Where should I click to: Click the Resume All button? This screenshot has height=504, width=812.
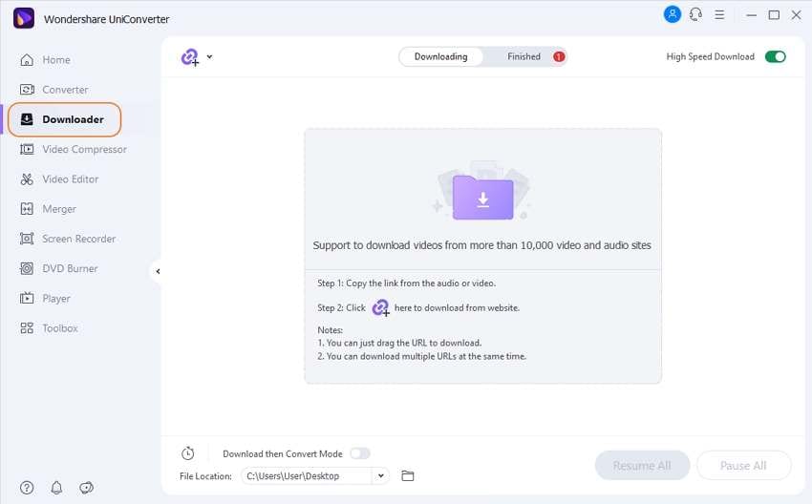point(642,466)
